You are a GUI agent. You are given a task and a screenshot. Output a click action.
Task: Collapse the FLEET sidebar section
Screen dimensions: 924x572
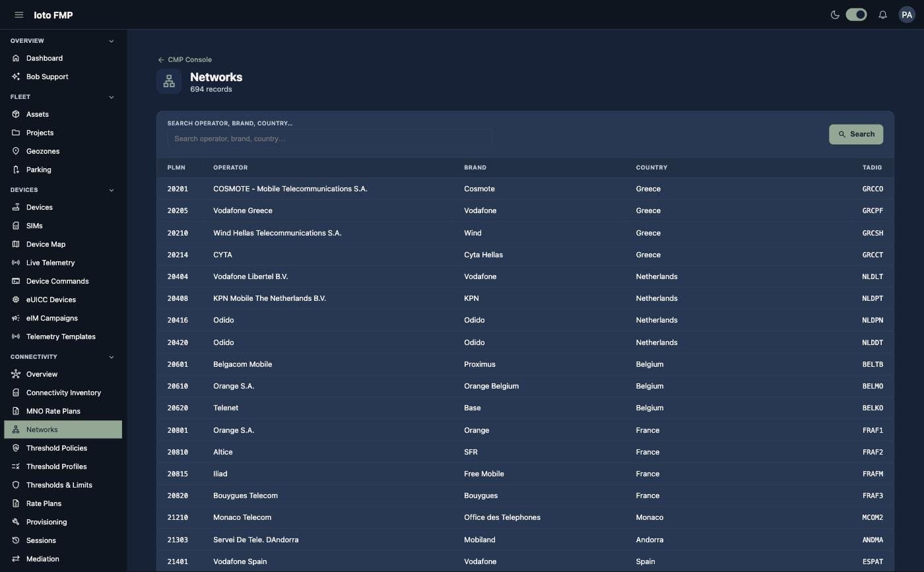(x=112, y=97)
